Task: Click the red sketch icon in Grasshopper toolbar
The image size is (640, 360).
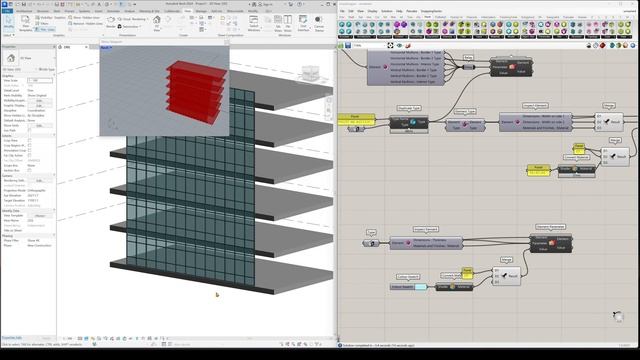Action: 407,46
